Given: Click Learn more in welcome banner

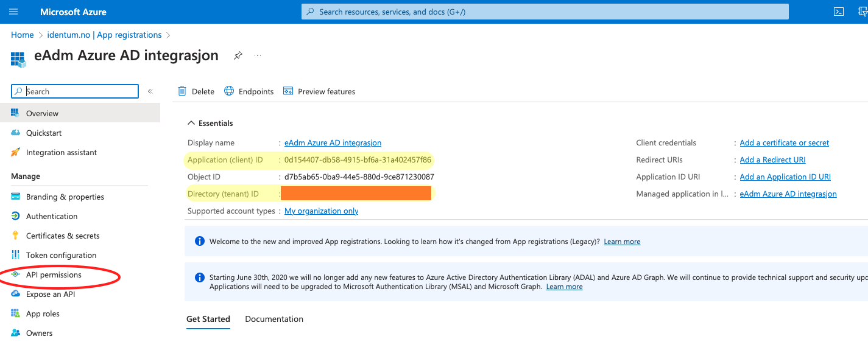Looking at the screenshot, I should tap(622, 242).
